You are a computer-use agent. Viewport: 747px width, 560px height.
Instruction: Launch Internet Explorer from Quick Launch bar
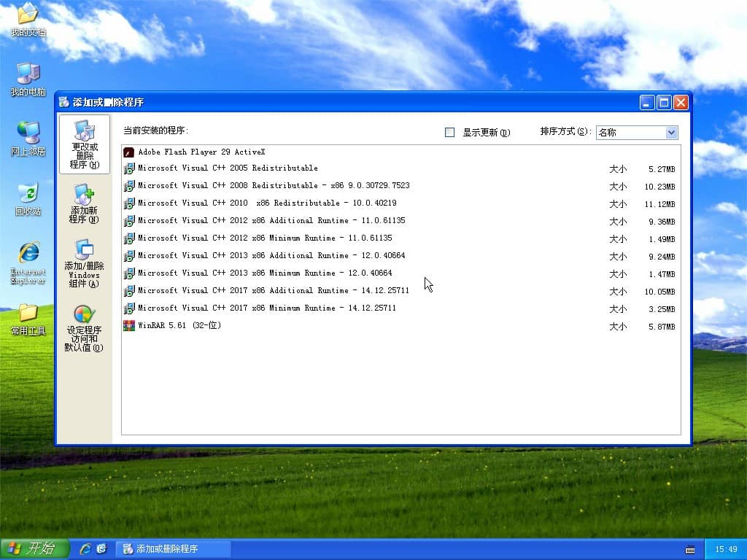[x=85, y=549]
